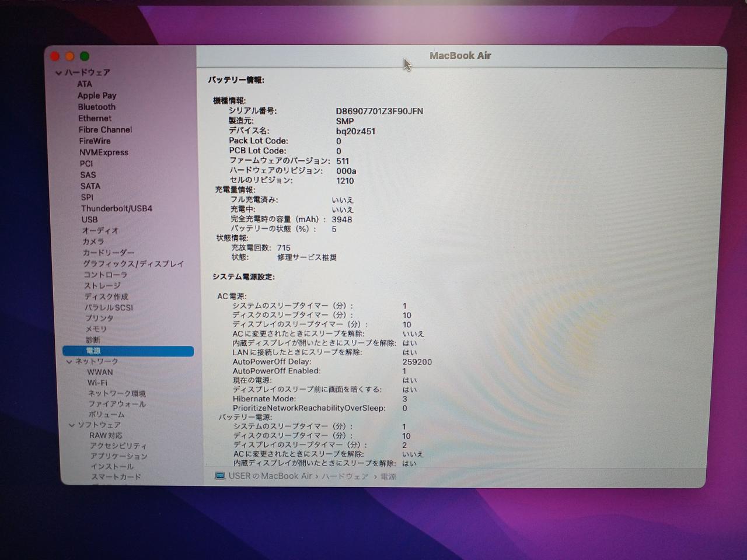The width and height of the screenshot is (747, 560).
Task: Select PCI in the sidebar
Action: [86, 163]
